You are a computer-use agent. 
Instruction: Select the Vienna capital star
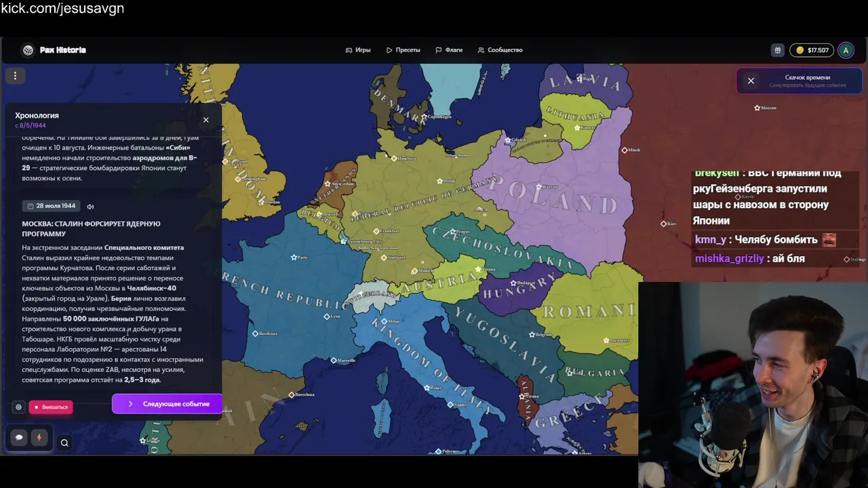pos(479,269)
